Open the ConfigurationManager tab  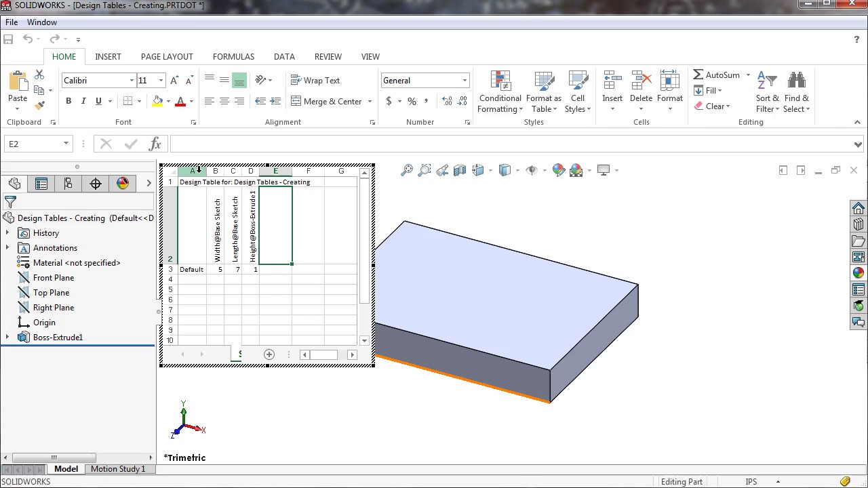click(x=68, y=184)
